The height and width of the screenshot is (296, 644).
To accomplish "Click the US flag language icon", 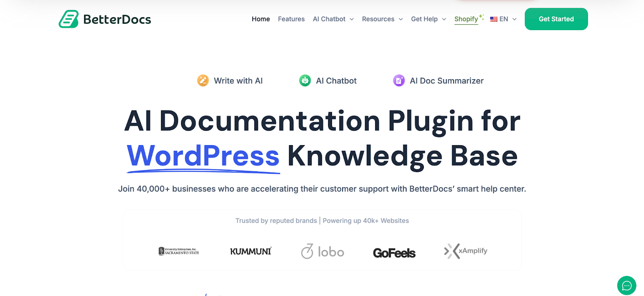I will click(x=494, y=19).
